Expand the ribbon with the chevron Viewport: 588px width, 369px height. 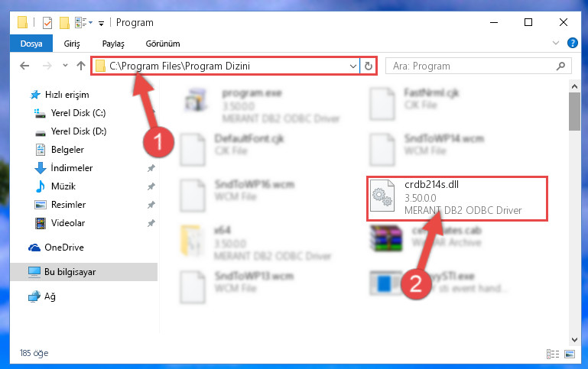coord(556,43)
